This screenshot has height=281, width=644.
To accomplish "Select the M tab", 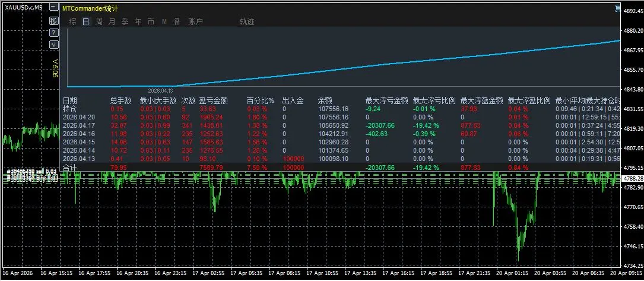I will tap(164, 22).
